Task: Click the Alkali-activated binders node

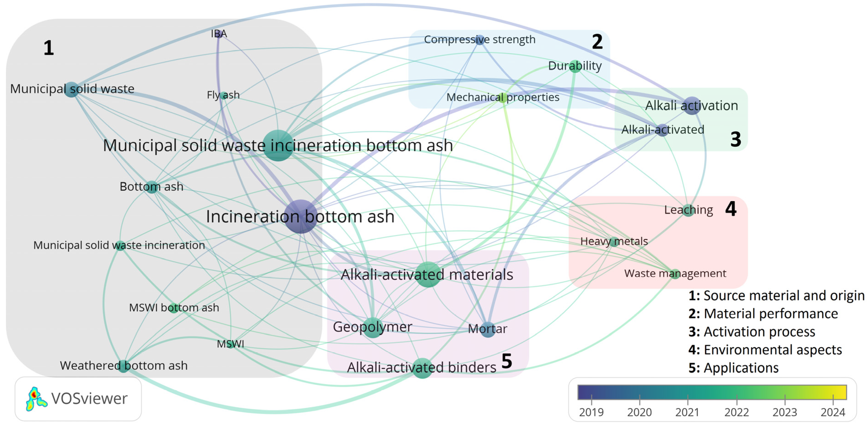Action: point(422,368)
